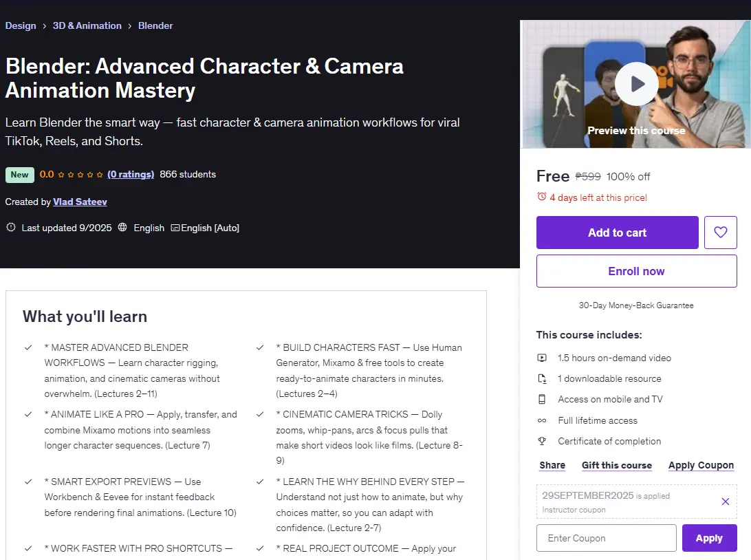Click the 1 downloadable resource text
The height and width of the screenshot is (560, 751).
[x=609, y=378]
